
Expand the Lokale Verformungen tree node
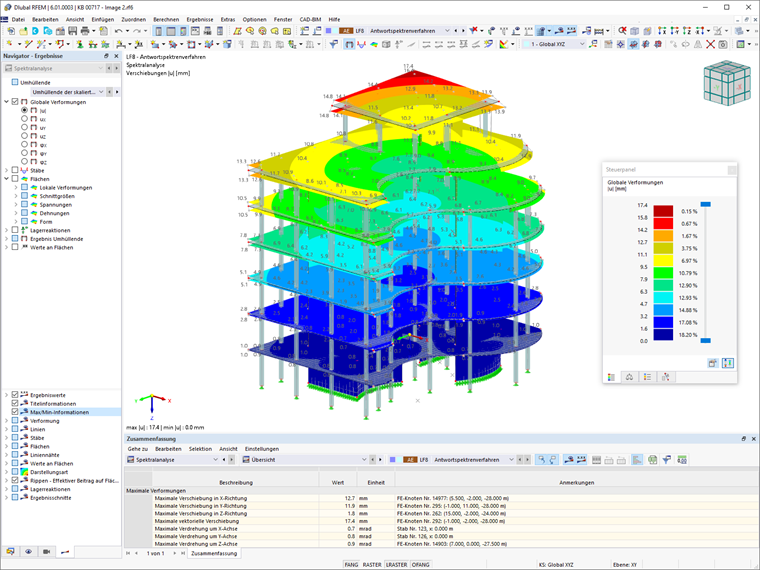tap(16, 188)
